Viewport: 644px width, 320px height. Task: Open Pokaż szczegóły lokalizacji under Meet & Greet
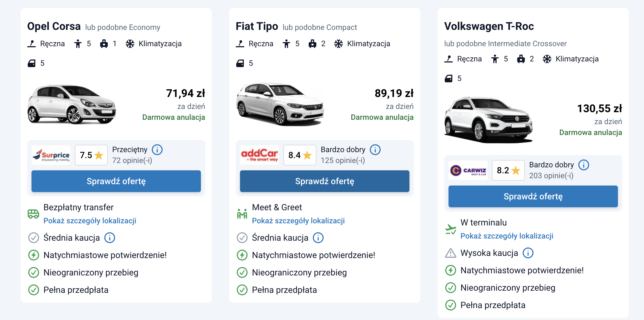[298, 221]
